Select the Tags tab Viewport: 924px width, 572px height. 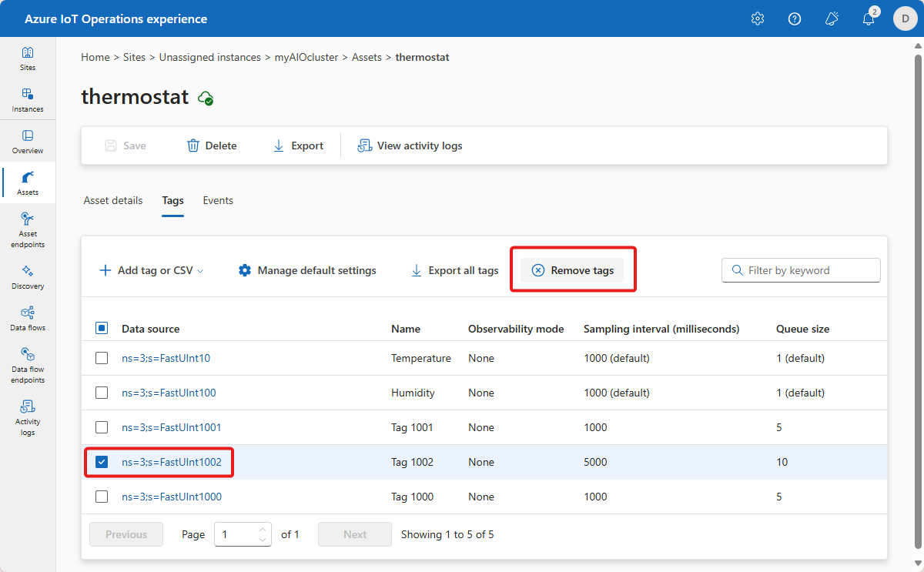pos(172,200)
